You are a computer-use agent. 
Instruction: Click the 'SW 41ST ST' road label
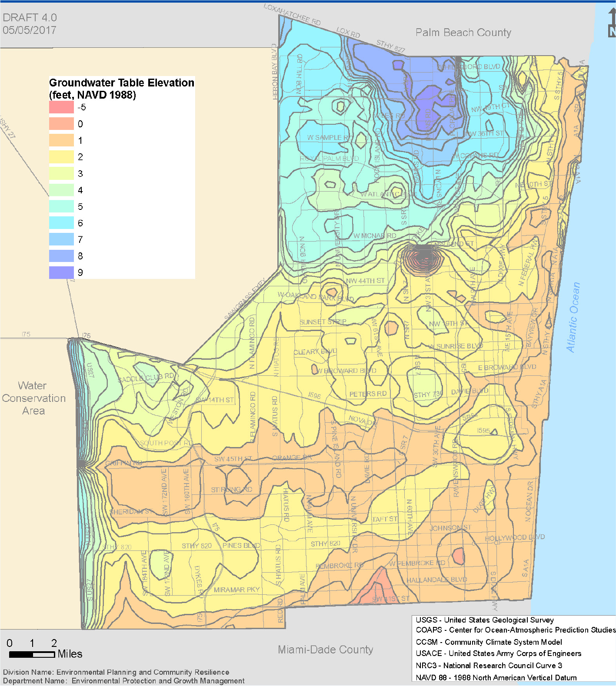pos(391,599)
